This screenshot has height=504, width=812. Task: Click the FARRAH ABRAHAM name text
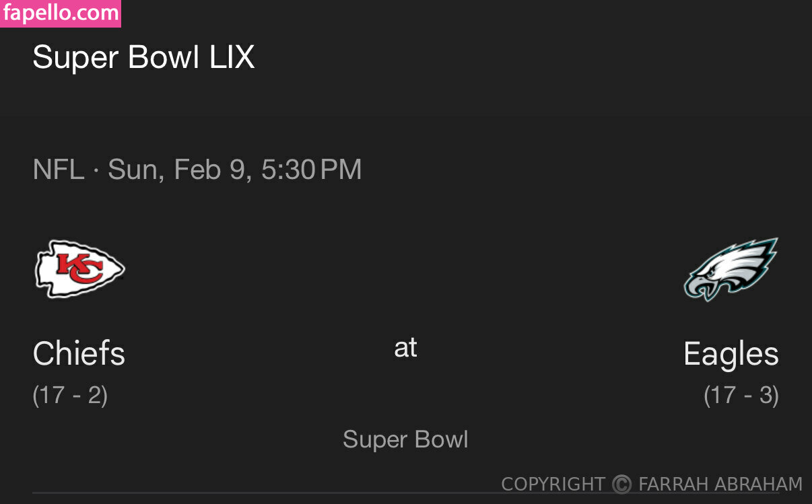(720, 484)
